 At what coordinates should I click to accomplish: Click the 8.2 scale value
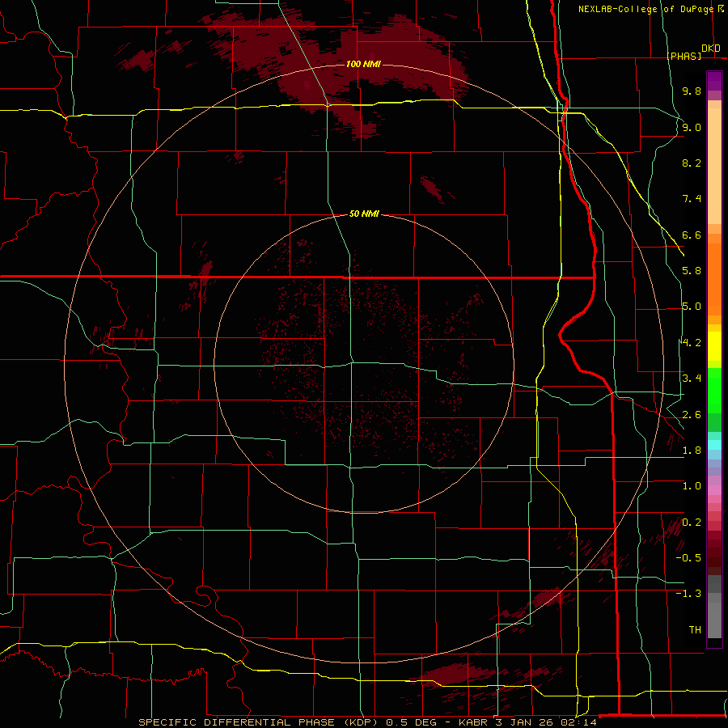tap(692, 163)
